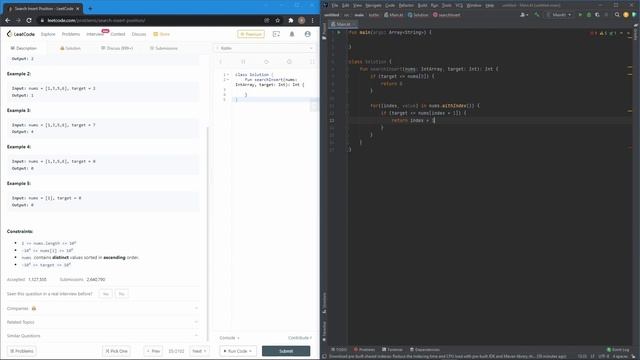Open the language selector dropdown showing Kotlin
Viewport: 640px width, 360px height.
265,48
